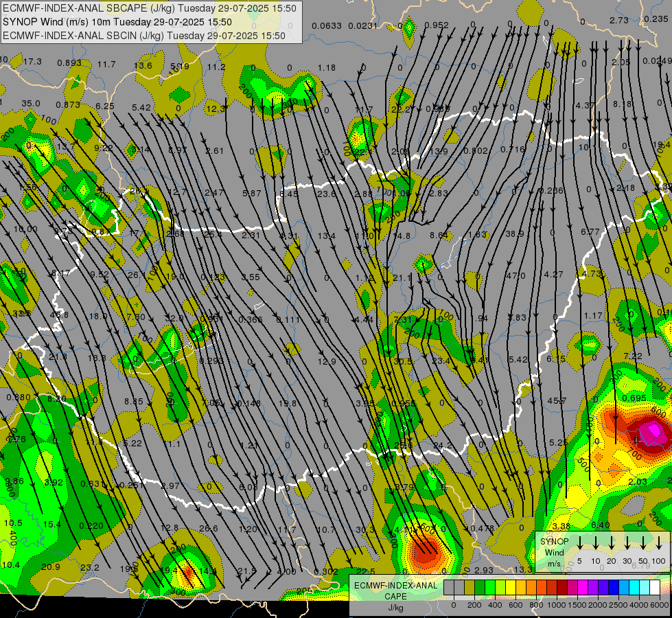Pick the lime yellow-green CAPE legend swatch
The image size is (672, 618).
pos(500,587)
